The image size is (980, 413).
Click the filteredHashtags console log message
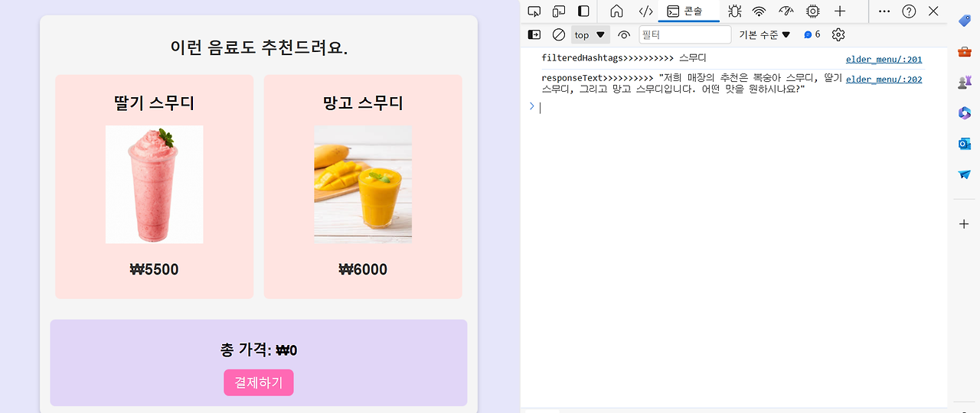pyautogui.click(x=624, y=58)
